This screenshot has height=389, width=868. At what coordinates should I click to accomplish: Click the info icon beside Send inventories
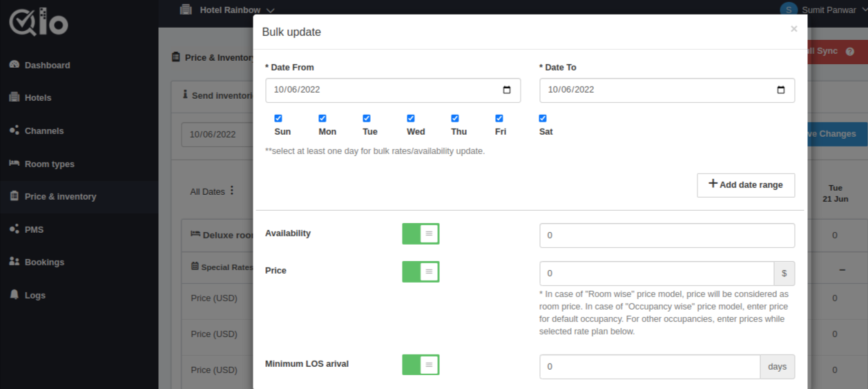tap(185, 94)
